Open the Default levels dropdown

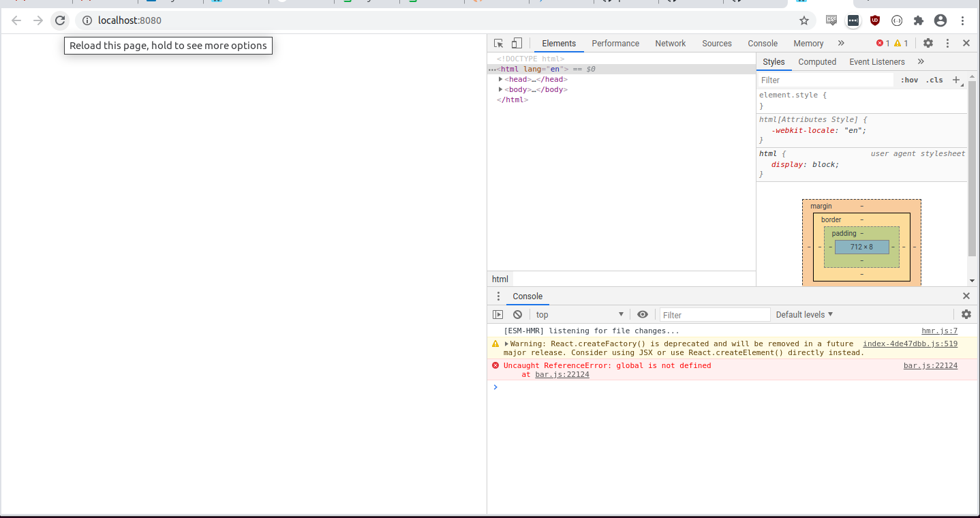(x=804, y=314)
